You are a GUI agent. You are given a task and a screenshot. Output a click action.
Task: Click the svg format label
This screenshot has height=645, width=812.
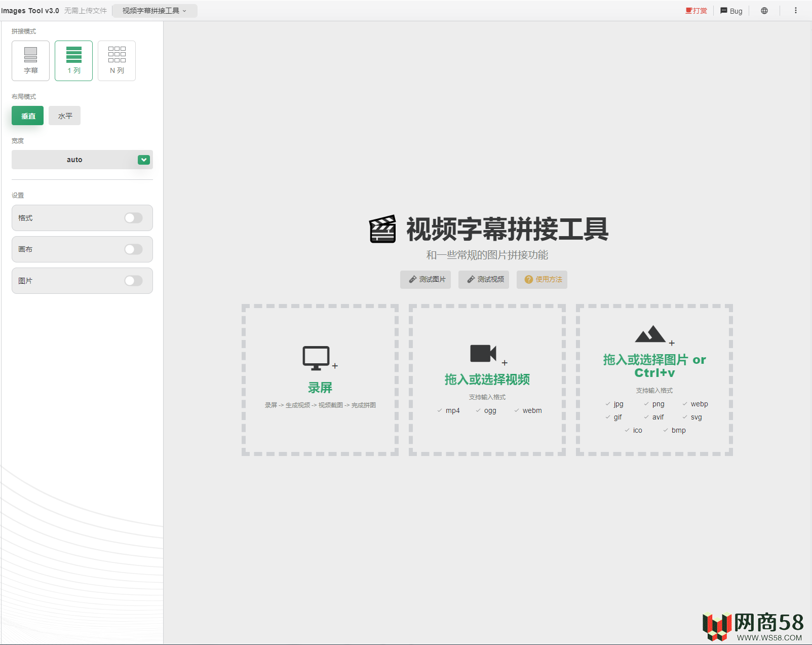tap(697, 417)
